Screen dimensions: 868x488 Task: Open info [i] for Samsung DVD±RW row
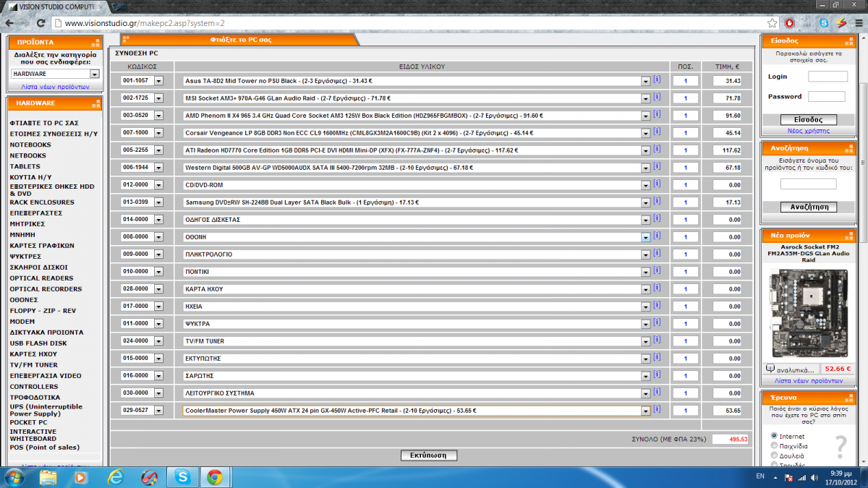657,201
